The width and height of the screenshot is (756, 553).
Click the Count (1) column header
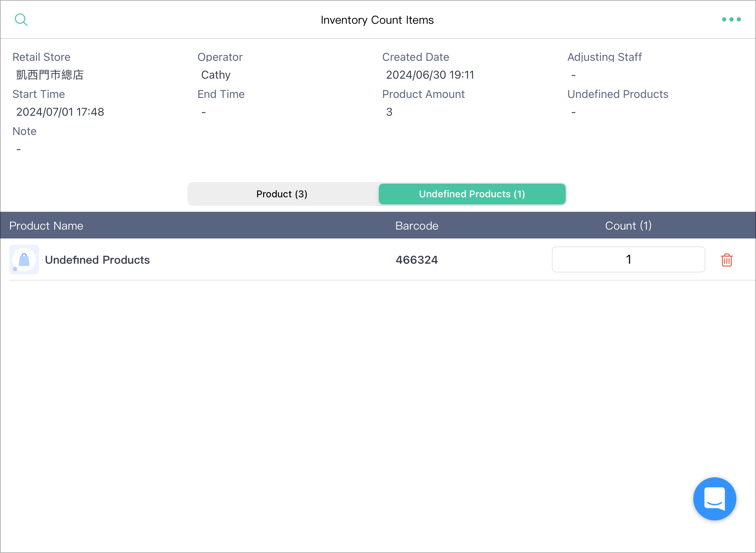point(628,226)
